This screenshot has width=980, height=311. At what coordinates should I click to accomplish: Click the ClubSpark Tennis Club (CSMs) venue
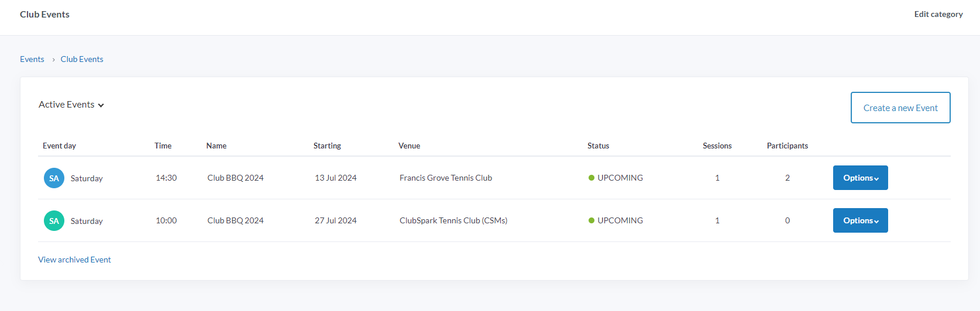click(453, 220)
